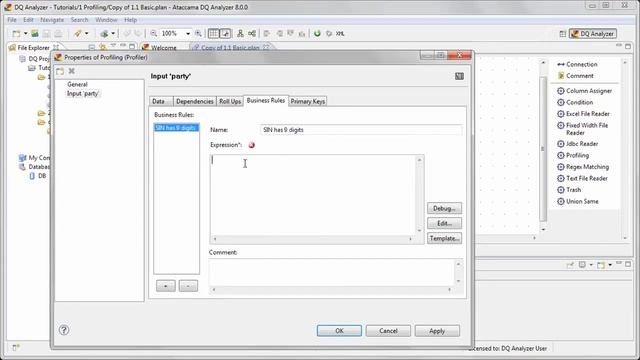This screenshot has height=360, width=640.
Task: Click the Expression area vertical scrollbar
Action: (419, 195)
